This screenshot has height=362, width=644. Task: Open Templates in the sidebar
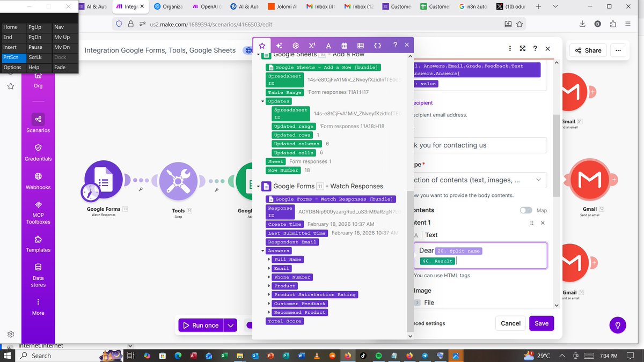point(38,243)
